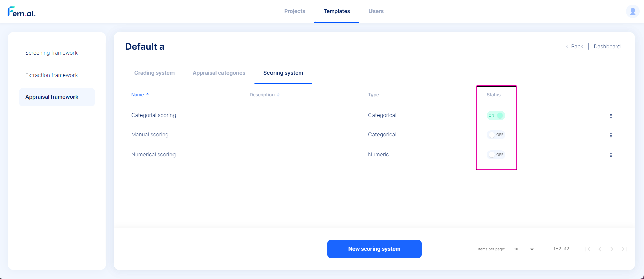
Task: Click the Categorical type of Manual scoring
Action: [382, 134]
